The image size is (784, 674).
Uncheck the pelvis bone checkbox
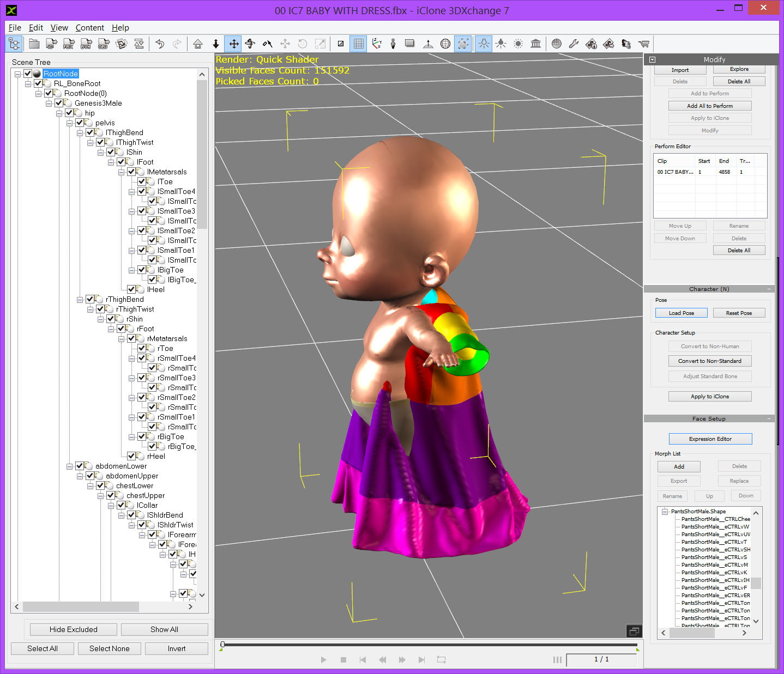pos(79,123)
